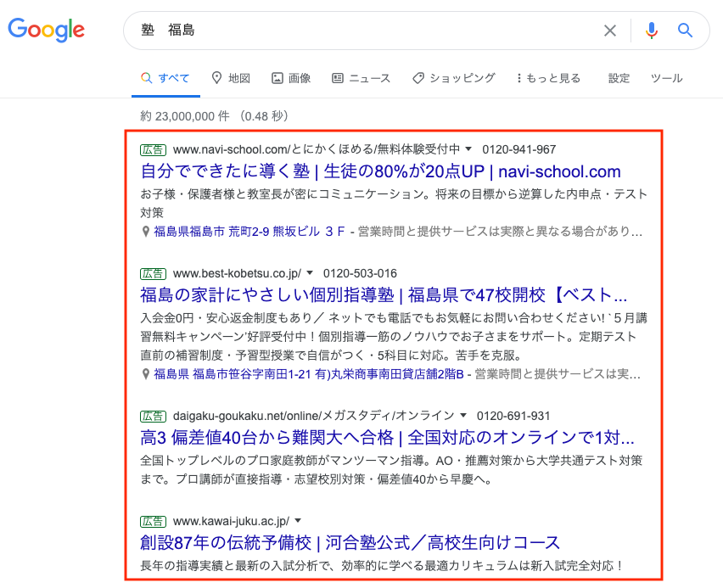This screenshot has width=723, height=588.
Task: Open the ショッピング tab
Action: coord(454,78)
